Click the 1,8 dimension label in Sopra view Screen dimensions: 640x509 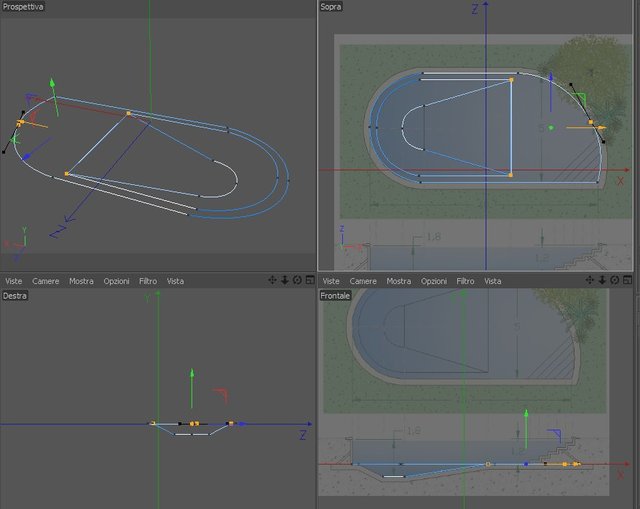coord(433,237)
